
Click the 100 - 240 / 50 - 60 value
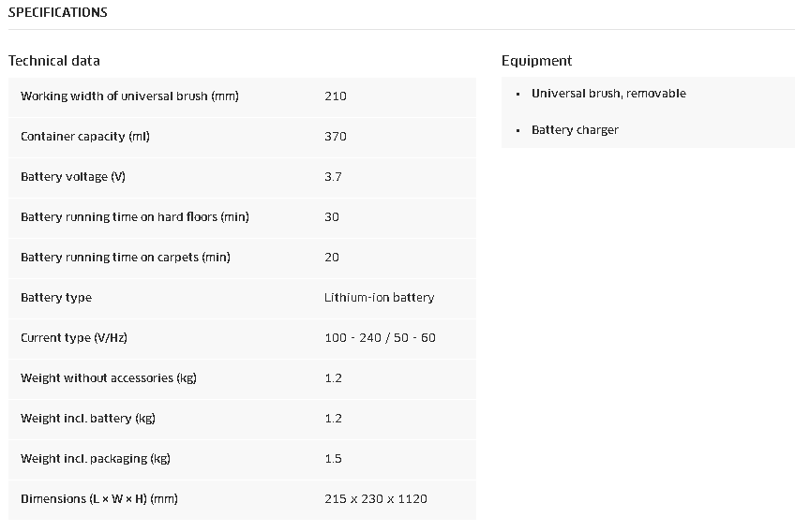coord(380,338)
